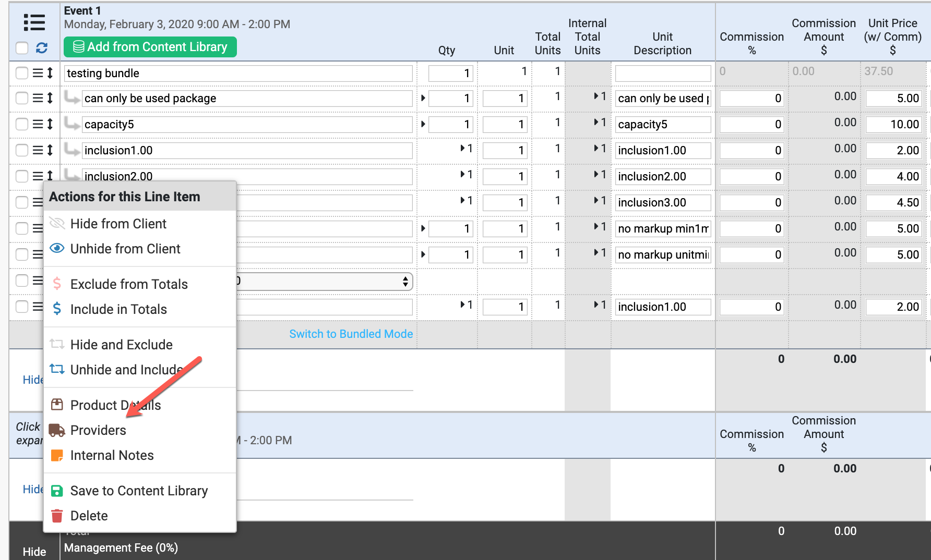Check the inclusion3.00 row checkbox

click(x=22, y=202)
